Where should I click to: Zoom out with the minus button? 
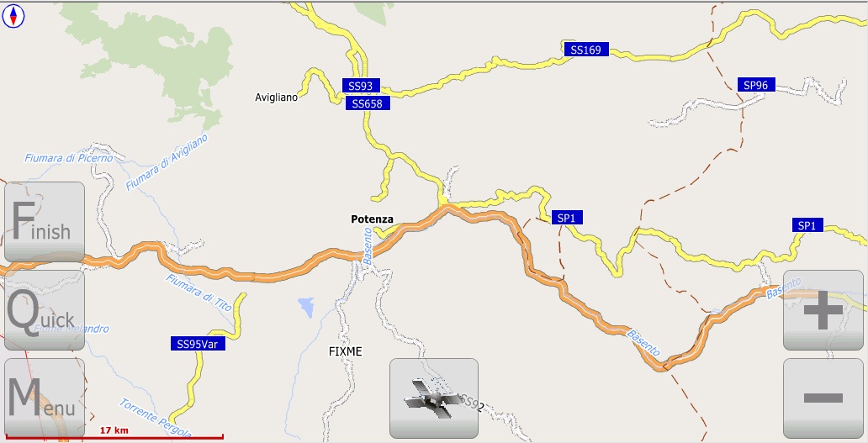[823, 398]
